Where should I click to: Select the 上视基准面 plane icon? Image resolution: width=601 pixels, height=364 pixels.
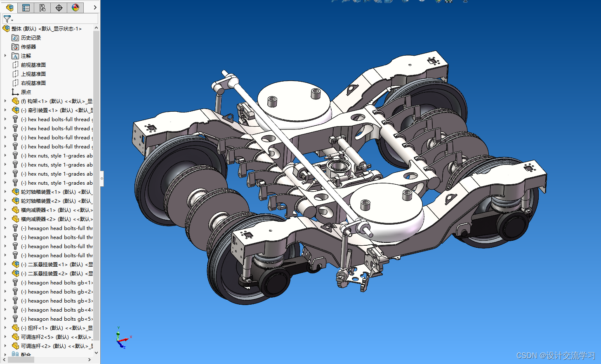[x=15, y=74]
